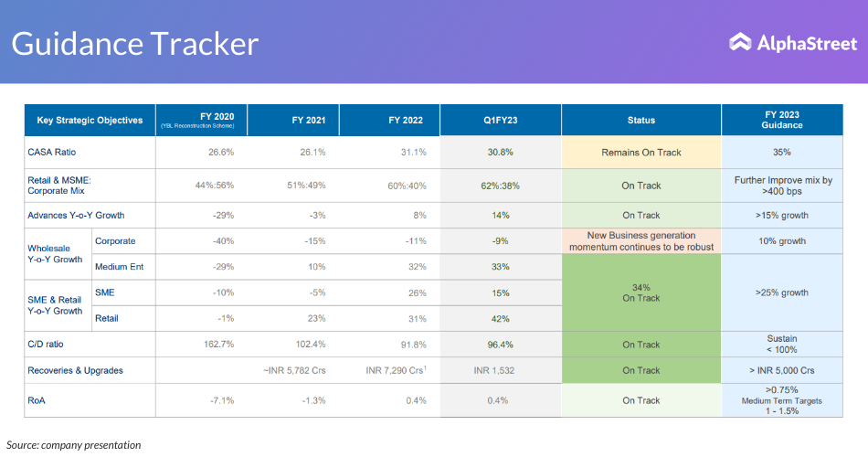Click the yellow Remains On Track cell
The height and width of the screenshot is (457, 868).
coord(641,153)
